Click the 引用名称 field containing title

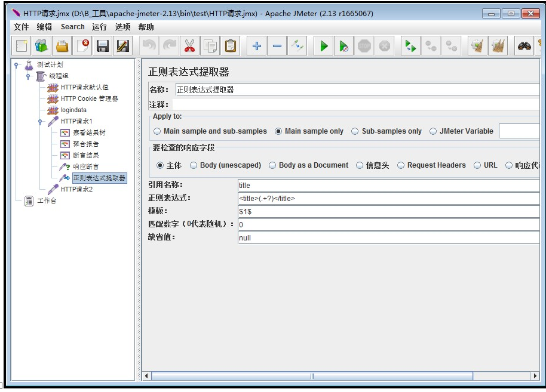[389, 185]
